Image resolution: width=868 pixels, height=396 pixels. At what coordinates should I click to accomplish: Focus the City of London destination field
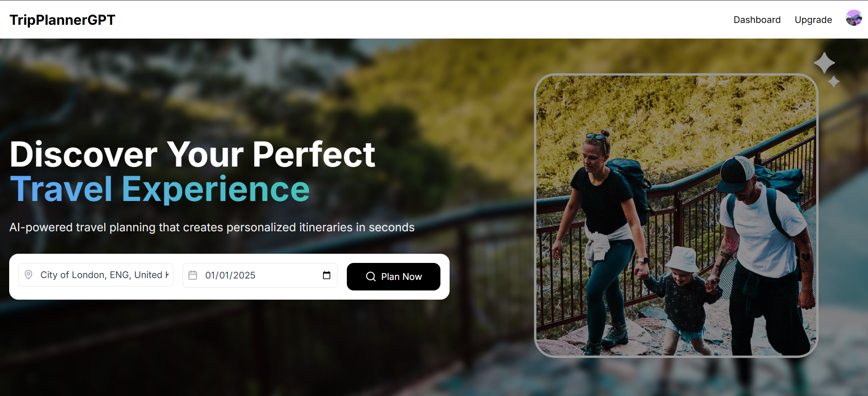pyautogui.click(x=96, y=275)
